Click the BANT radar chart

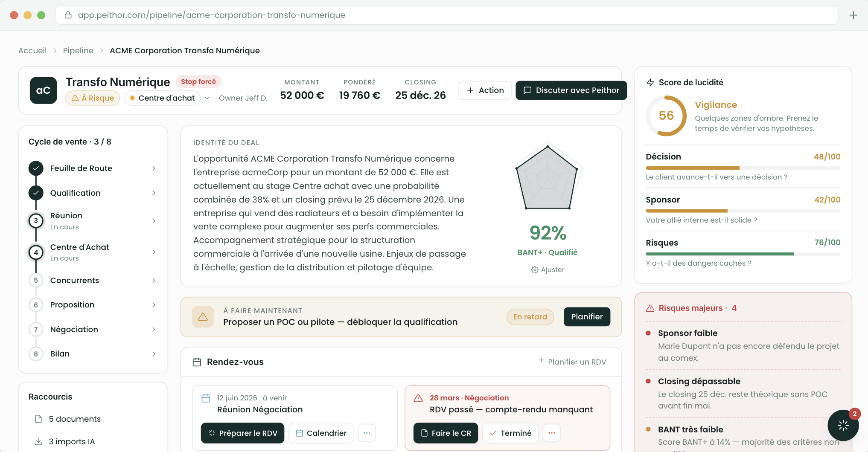548,177
